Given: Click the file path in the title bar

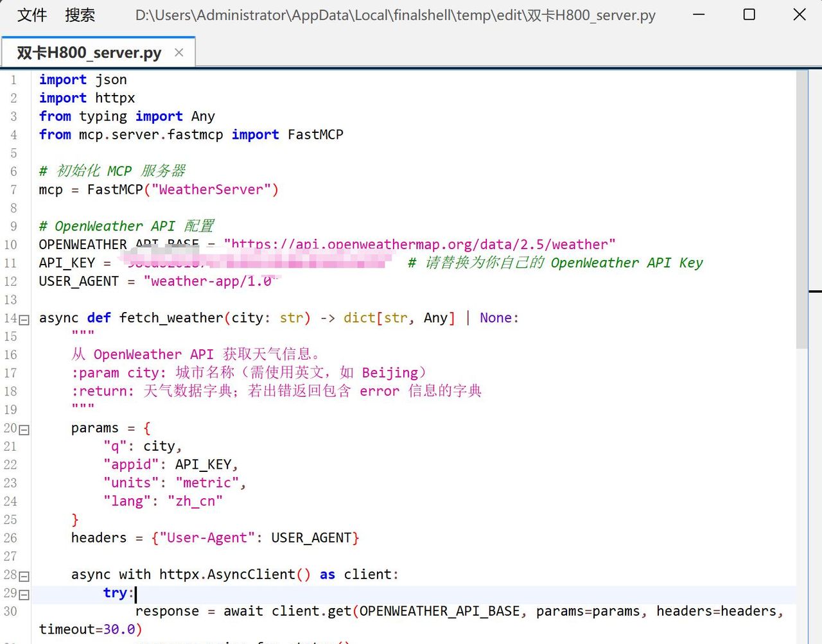Looking at the screenshot, I should tap(395, 15).
